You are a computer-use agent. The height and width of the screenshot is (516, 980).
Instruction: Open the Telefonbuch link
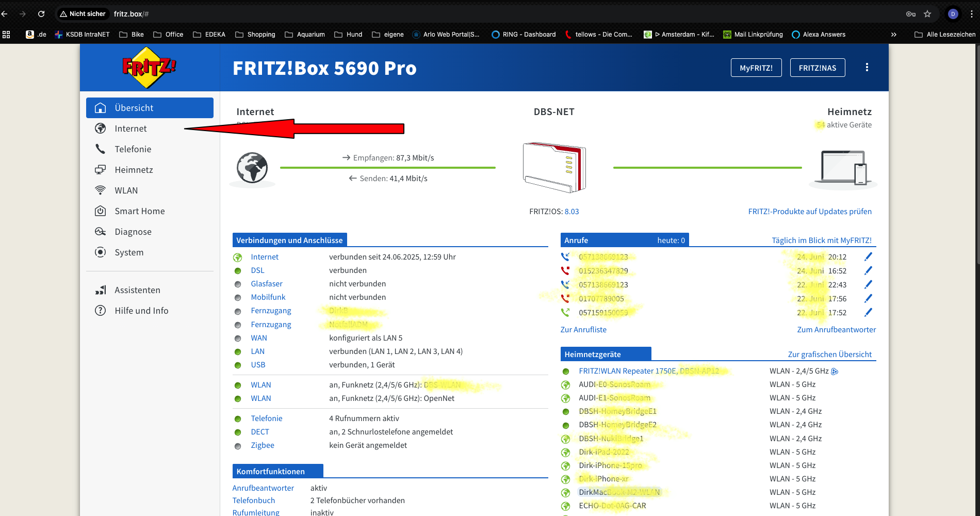[x=253, y=501]
